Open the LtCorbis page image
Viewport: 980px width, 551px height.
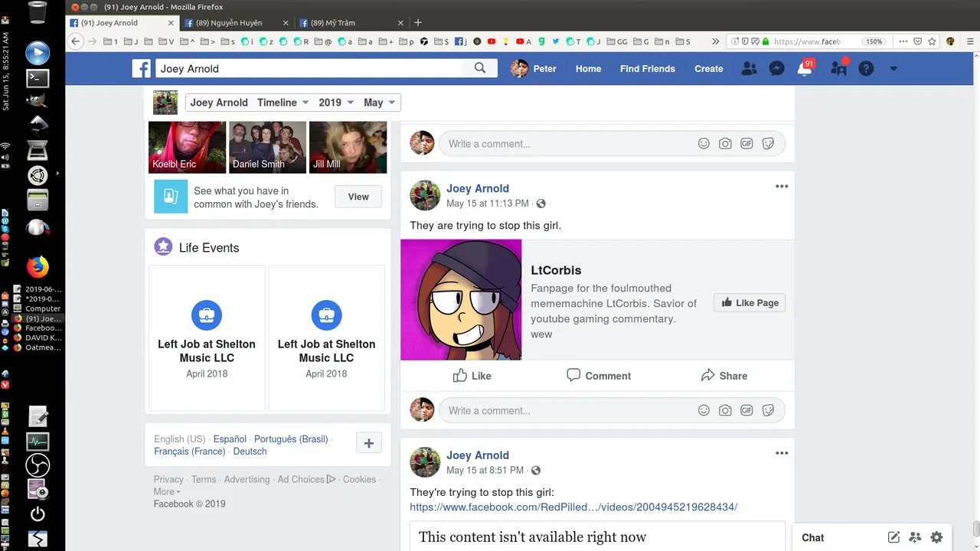tap(461, 300)
